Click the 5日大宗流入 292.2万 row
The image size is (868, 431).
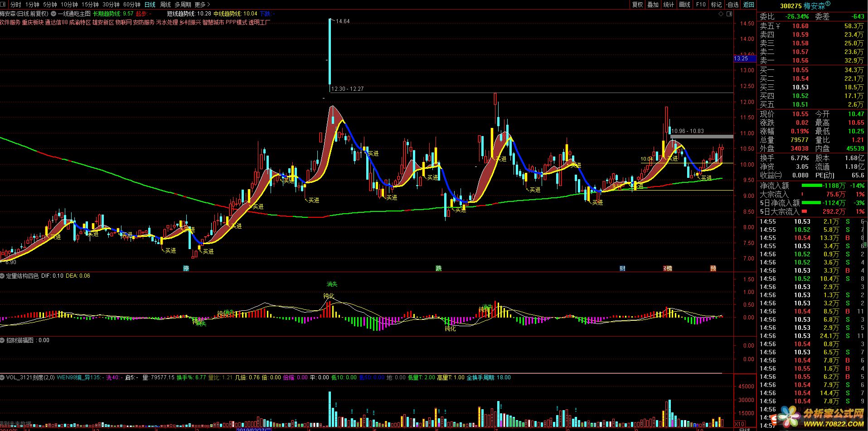click(x=812, y=211)
